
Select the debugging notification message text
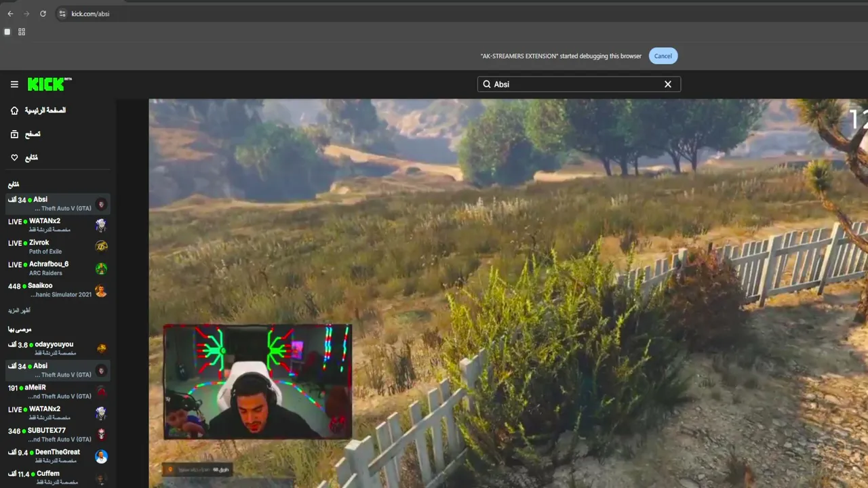coord(561,56)
